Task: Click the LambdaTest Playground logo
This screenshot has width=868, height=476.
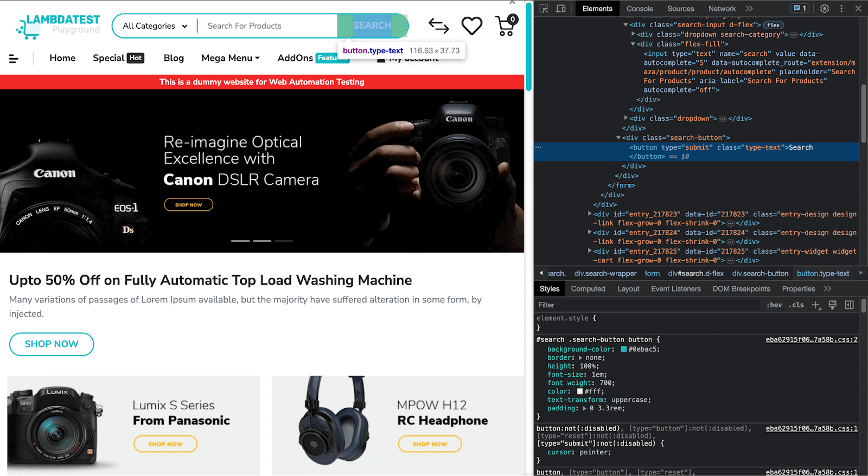Action: tap(58, 26)
